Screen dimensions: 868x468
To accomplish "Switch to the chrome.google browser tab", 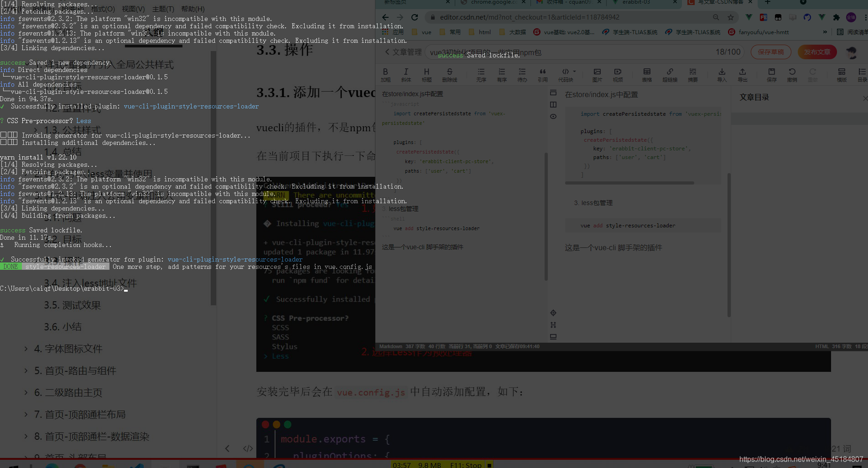I will [x=493, y=3].
